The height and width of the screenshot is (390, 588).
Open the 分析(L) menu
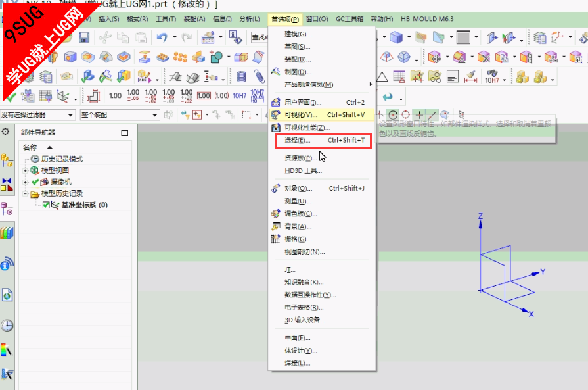(250, 19)
